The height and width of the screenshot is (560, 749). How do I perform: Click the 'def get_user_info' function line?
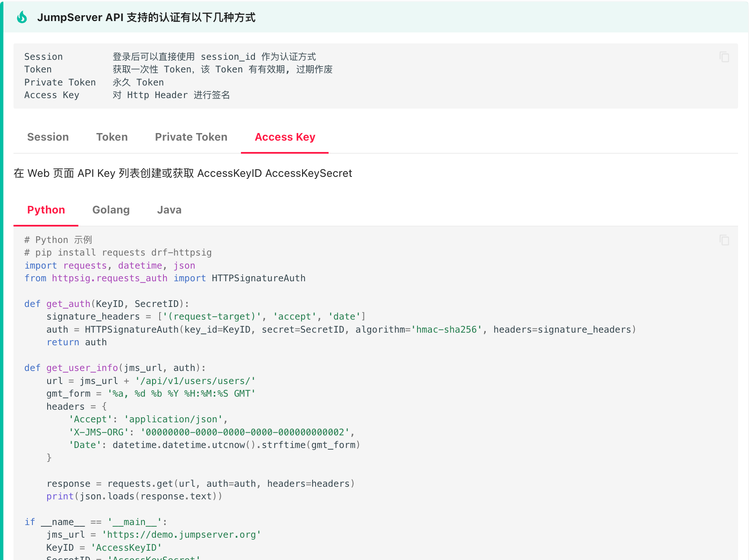tap(115, 368)
